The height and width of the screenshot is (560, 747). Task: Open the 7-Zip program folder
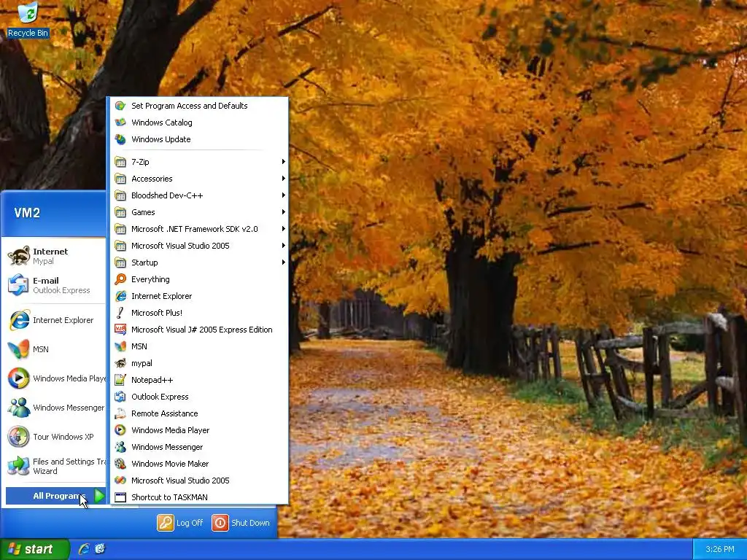[199, 162]
